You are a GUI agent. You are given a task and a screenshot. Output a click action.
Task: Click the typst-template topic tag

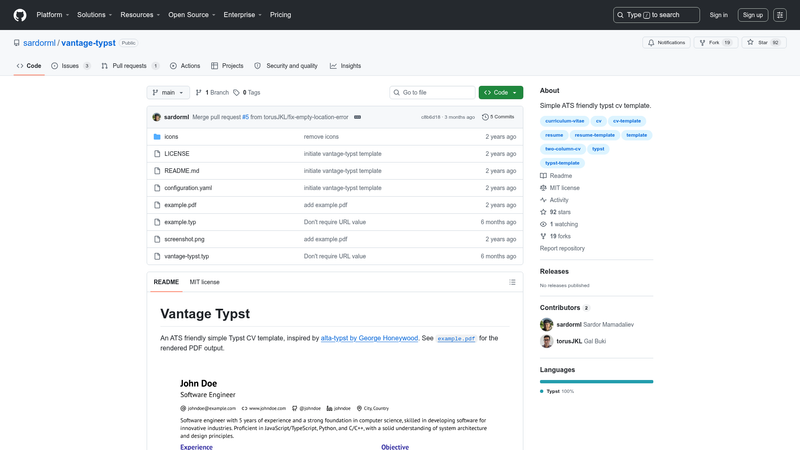[x=562, y=163]
